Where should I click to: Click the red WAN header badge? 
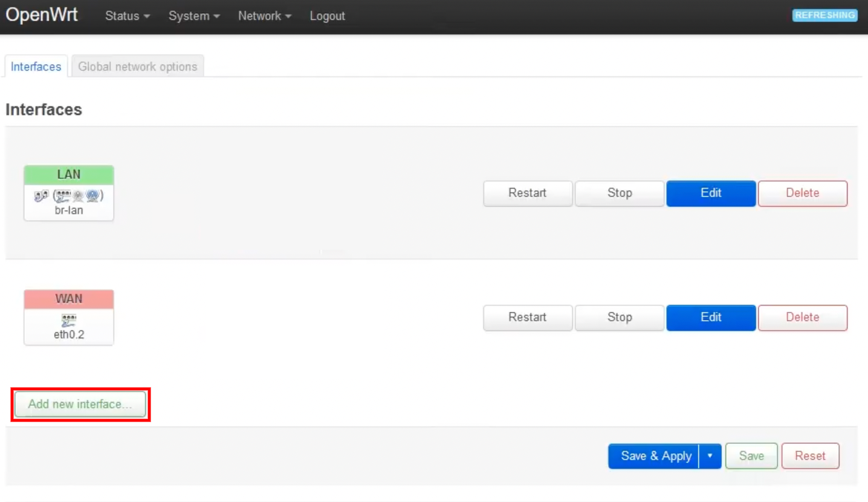(68, 298)
